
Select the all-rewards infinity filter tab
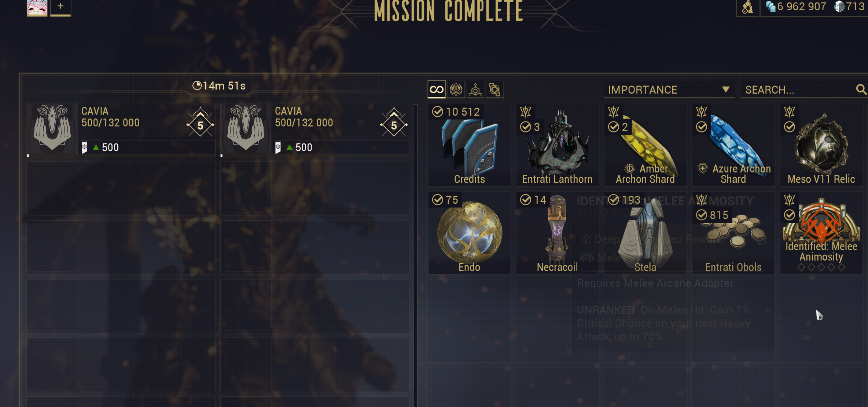click(x=437, y=90)
